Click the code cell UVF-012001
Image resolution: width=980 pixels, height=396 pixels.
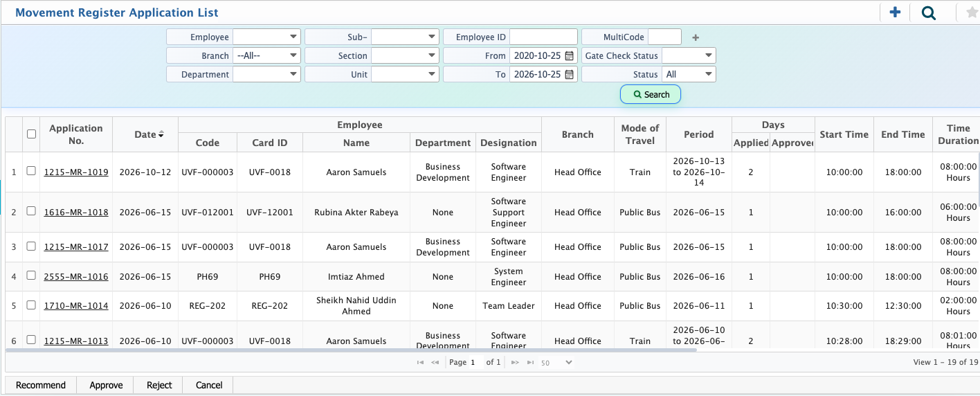[208, 213]
